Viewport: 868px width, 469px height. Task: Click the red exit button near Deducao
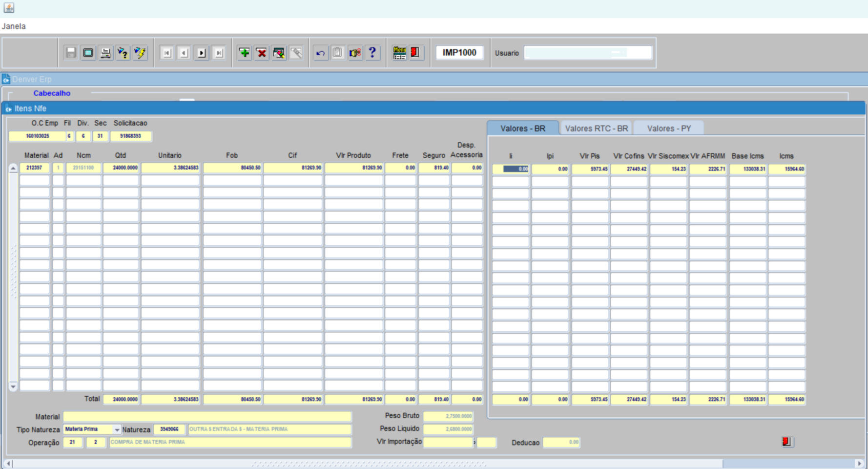[786, 442]
